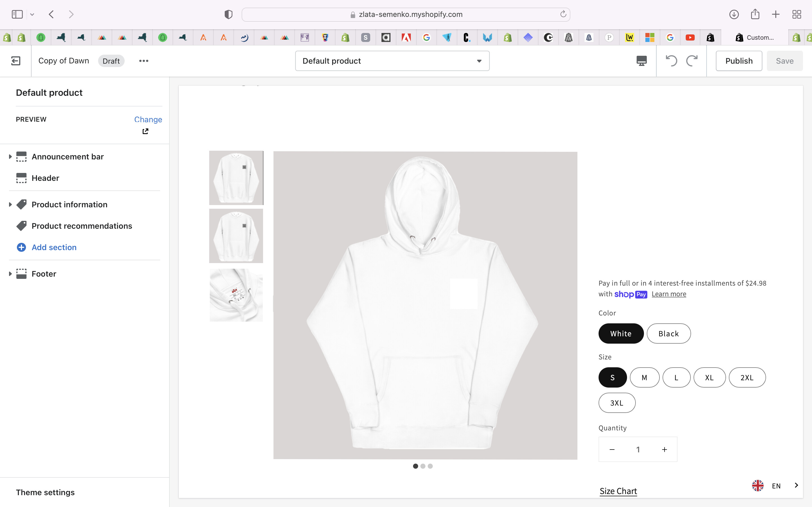Click the Publish button
This screenshot has height=507, width=812.
pyautogui.click(x=738, y=61)
